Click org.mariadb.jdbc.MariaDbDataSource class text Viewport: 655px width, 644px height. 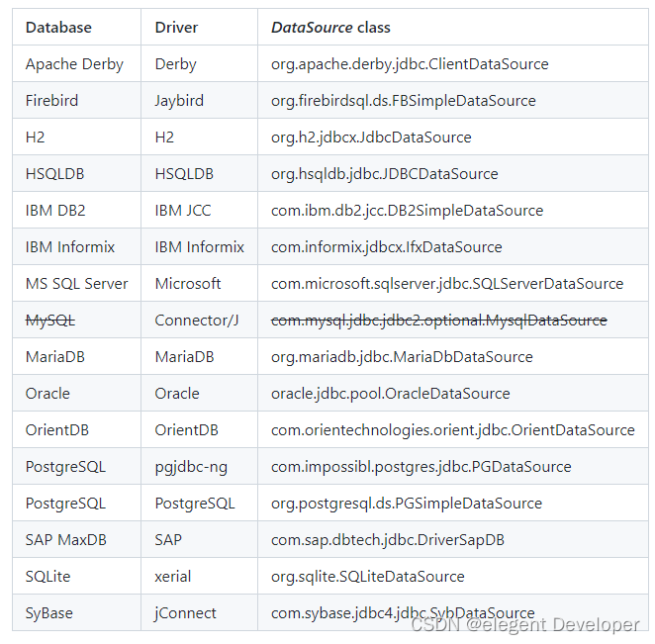402,357
